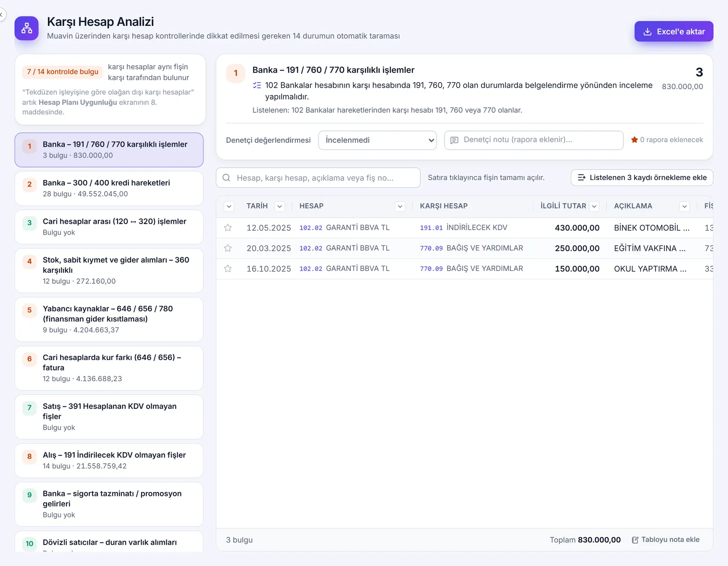Star the 20.03.2025 BAĞIŞ VE YARDIMLAR row

coord(228,248)
